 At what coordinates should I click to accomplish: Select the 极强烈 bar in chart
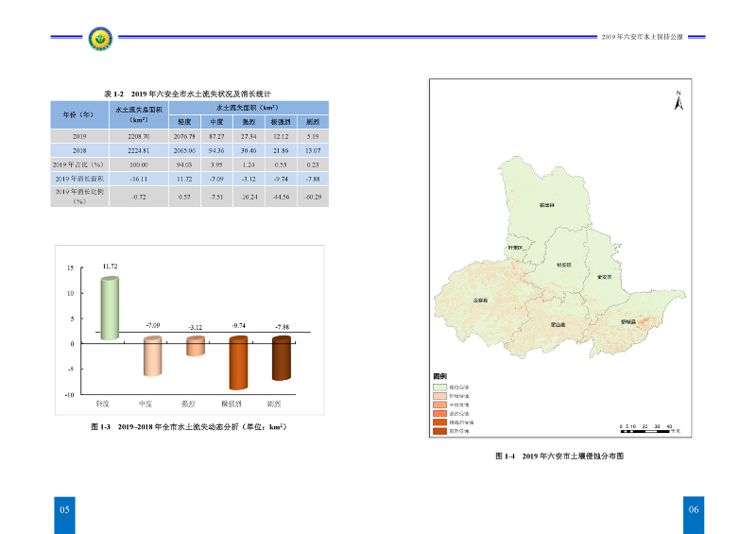click(x=238, y=361)
